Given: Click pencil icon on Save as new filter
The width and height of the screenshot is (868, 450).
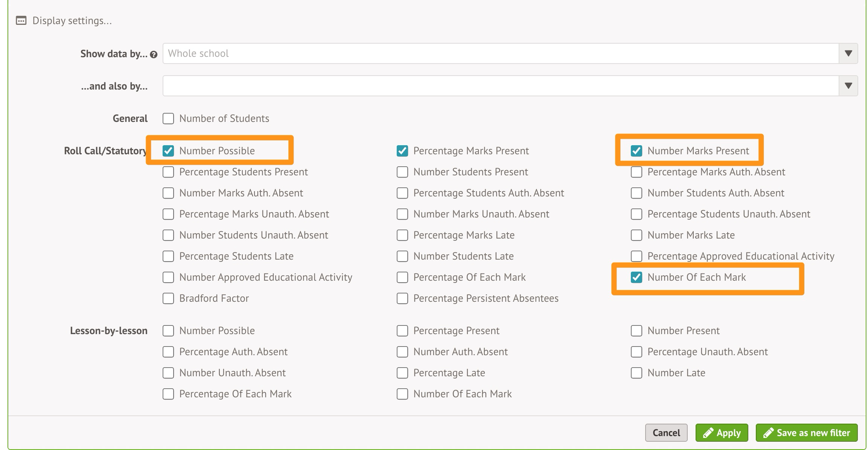Looking at the screenshot, I should point(768,433).
